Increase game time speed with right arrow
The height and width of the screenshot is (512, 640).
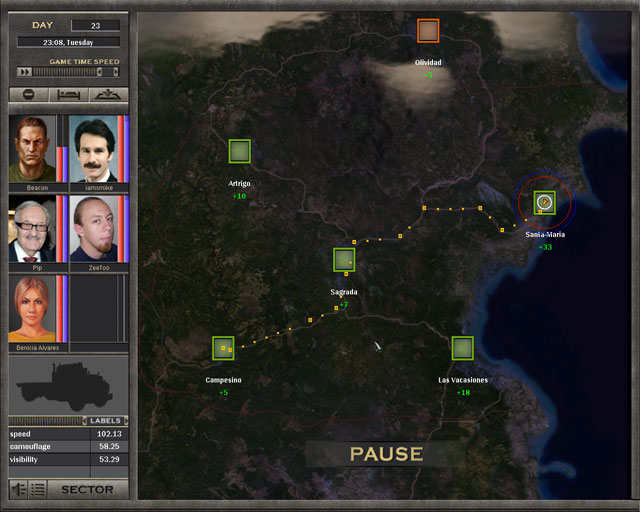(x=116, y=72)
